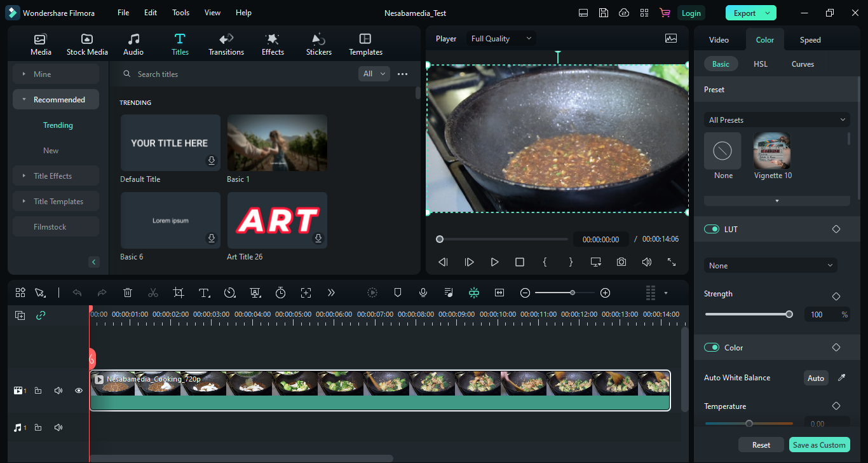This screenshot has width=868, height=463.
Task: Click the delete trash icon
Action: (128, 293)
